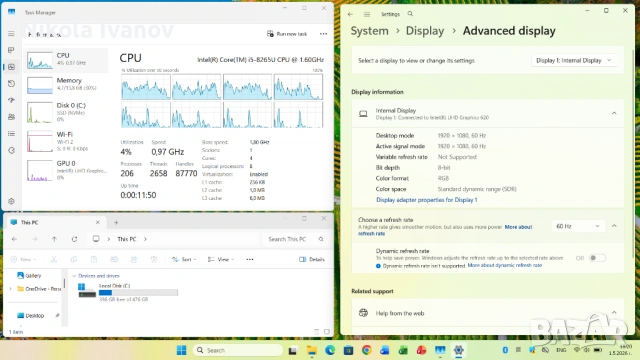Toggle Dynamic refresh rate switch
This screenshot has width=640, height=360.
click(597, 258)
